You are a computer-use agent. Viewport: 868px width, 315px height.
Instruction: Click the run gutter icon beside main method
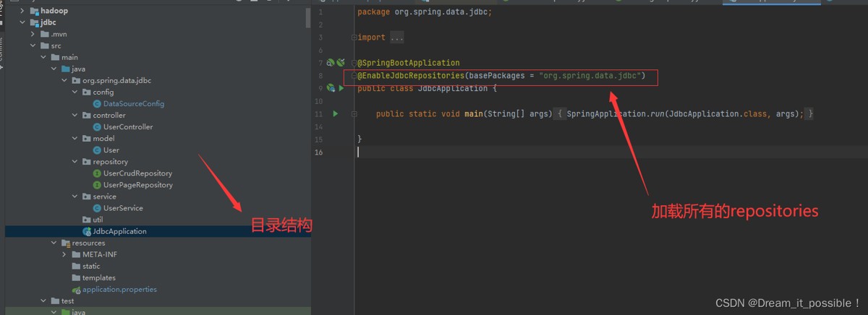click(x=335, y=114)
